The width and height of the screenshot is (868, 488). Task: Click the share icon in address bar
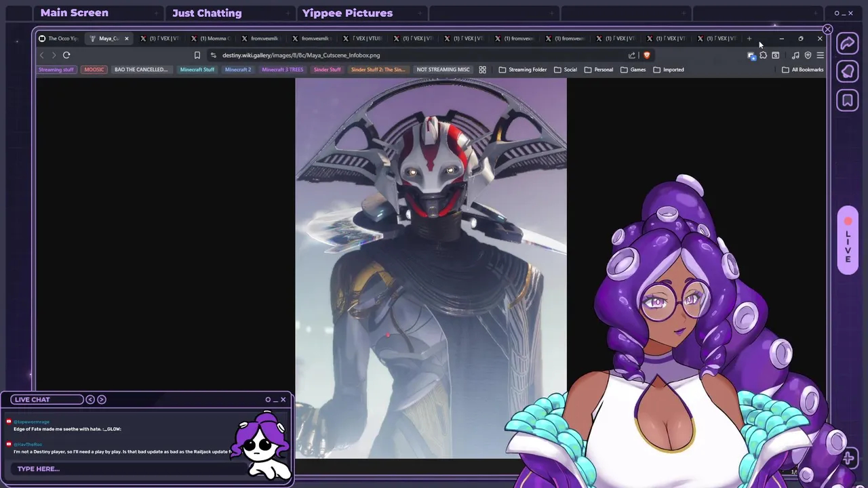point(632,56)
